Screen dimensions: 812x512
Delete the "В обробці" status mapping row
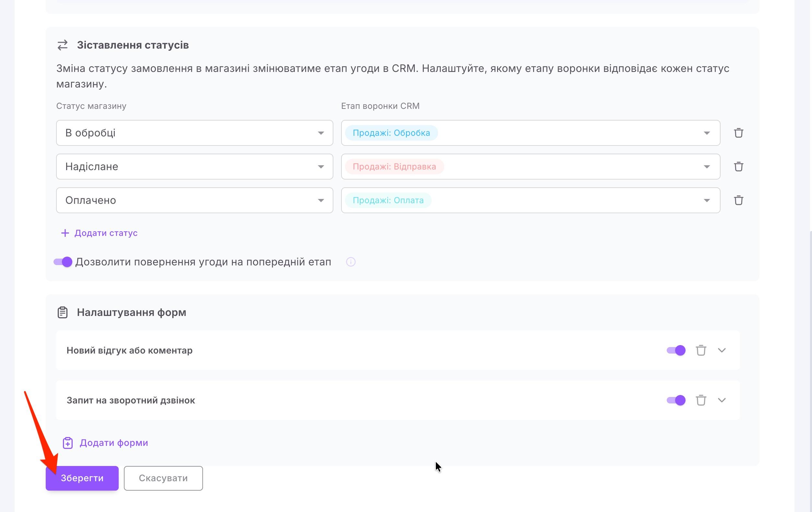pos(738,133)
